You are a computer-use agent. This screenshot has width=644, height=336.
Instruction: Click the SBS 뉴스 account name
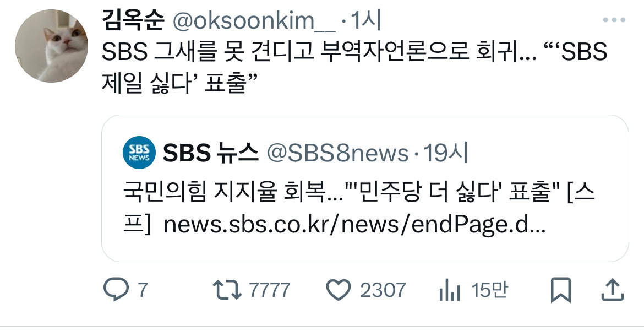coord(211,153)
